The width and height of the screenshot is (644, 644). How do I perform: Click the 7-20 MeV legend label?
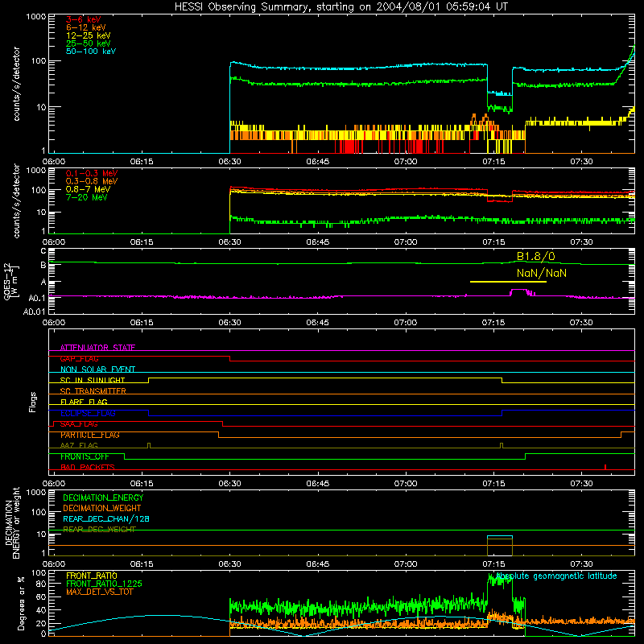(x=87, y=197)
